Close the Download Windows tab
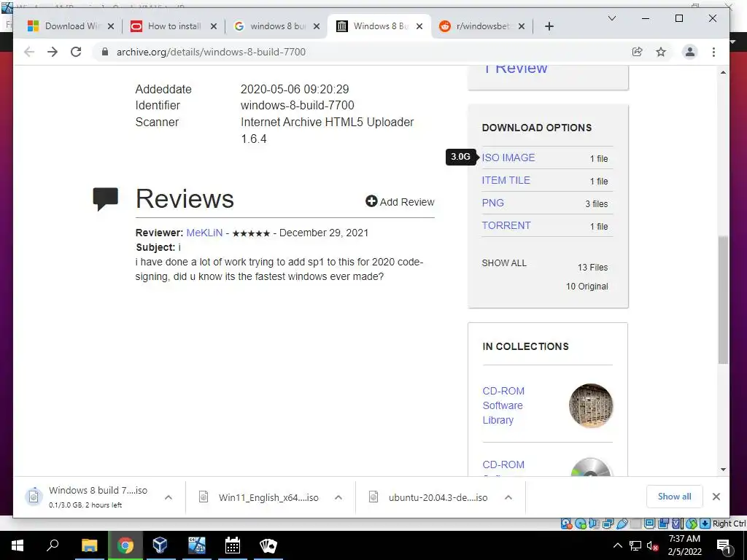The width and height of the screenshot is (747, 560). click(111, 26)
